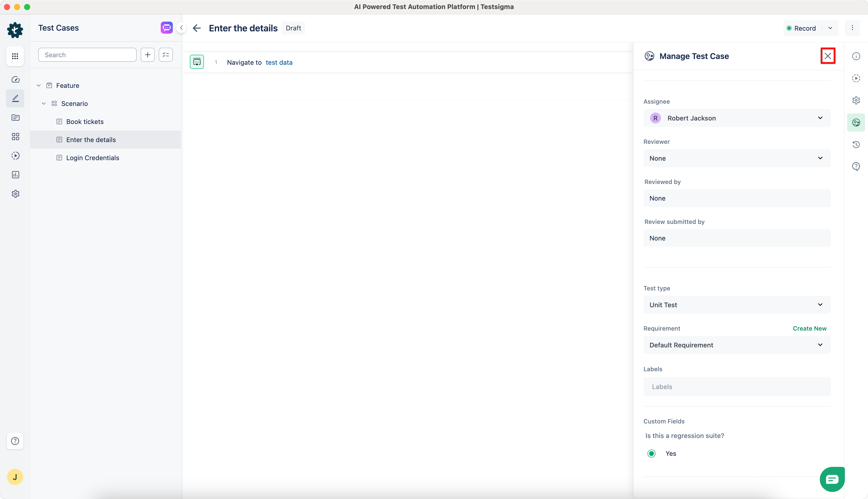Click the bulk select checklist icon
The image size is (868, 499).
[x=166, y=55]
